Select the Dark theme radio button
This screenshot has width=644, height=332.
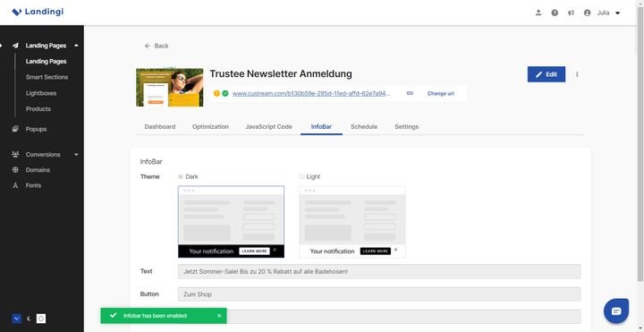(181, 176)
